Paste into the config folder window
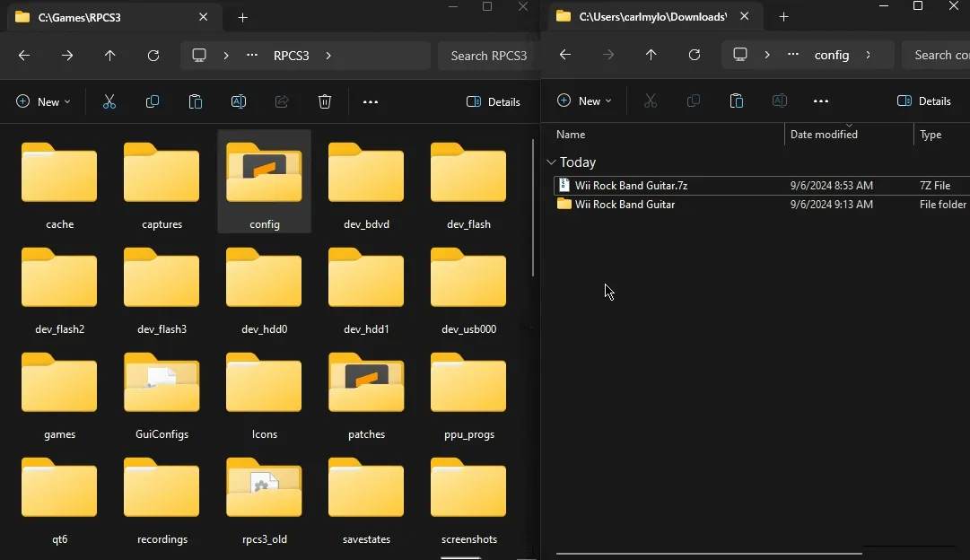 737,101
